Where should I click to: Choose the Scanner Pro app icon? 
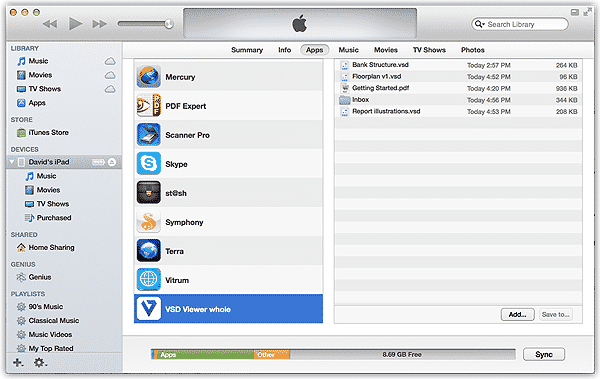(148, 135)
